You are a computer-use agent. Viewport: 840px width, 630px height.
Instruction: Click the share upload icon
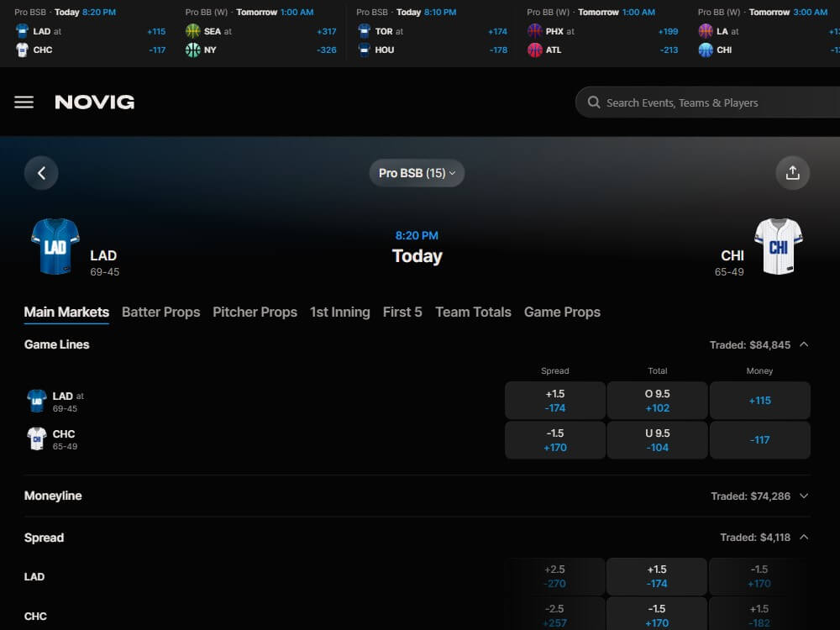[792, 173]
